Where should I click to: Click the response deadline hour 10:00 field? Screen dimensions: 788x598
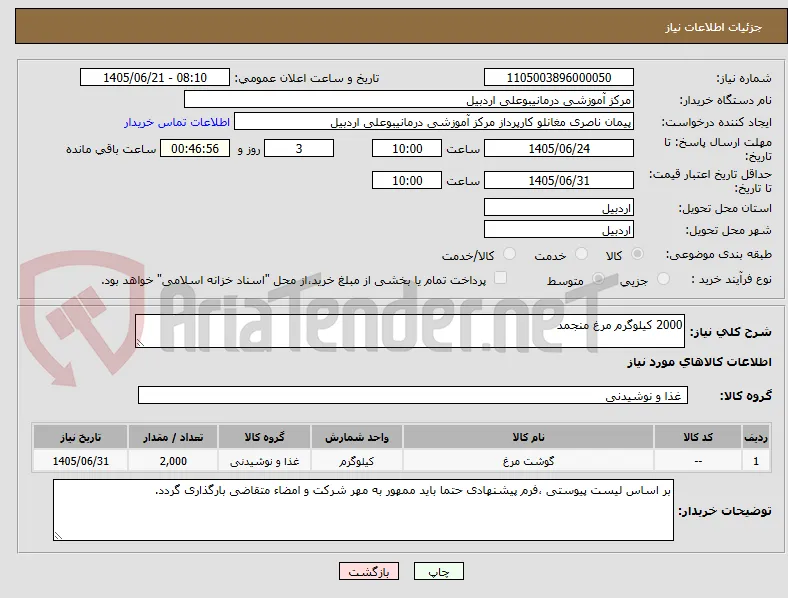407,148
